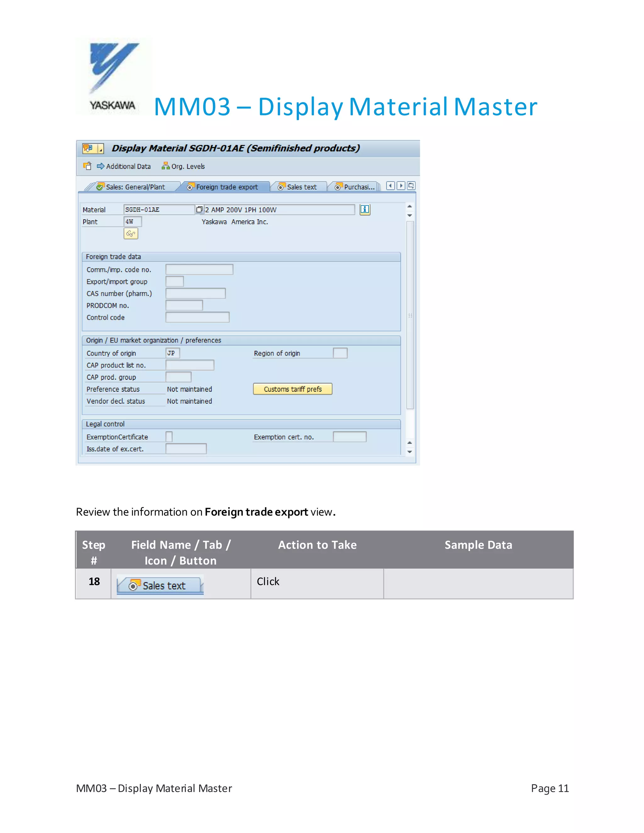Click Preference status value Not maintained
Screen dimensions: 644x833
190,389
